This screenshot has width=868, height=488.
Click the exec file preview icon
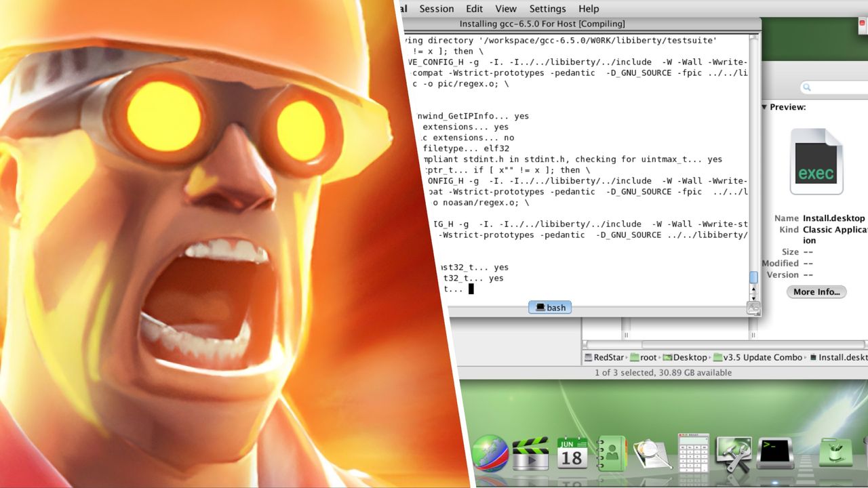tap(816, 161)
